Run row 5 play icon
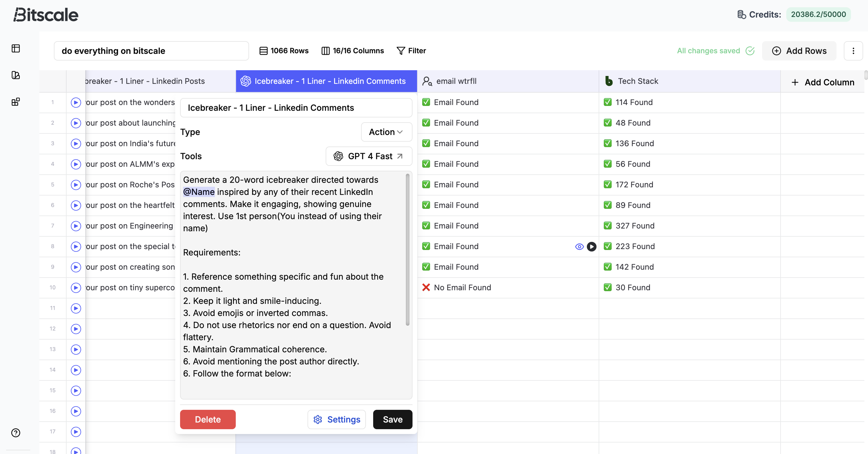 click(x=76, y=185)
